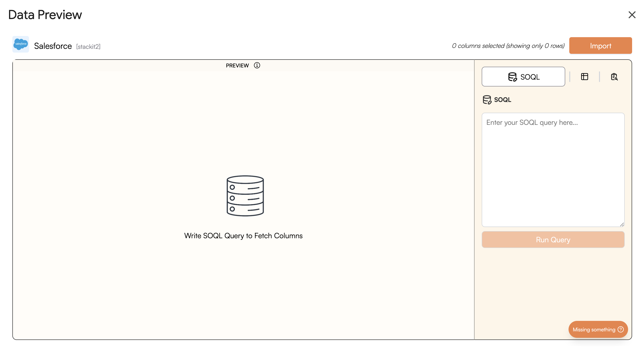Image resolution: width=644 pixels, height=354 pixels.
Task: Click the PREVIEW header label
Action: click(237, 66)
